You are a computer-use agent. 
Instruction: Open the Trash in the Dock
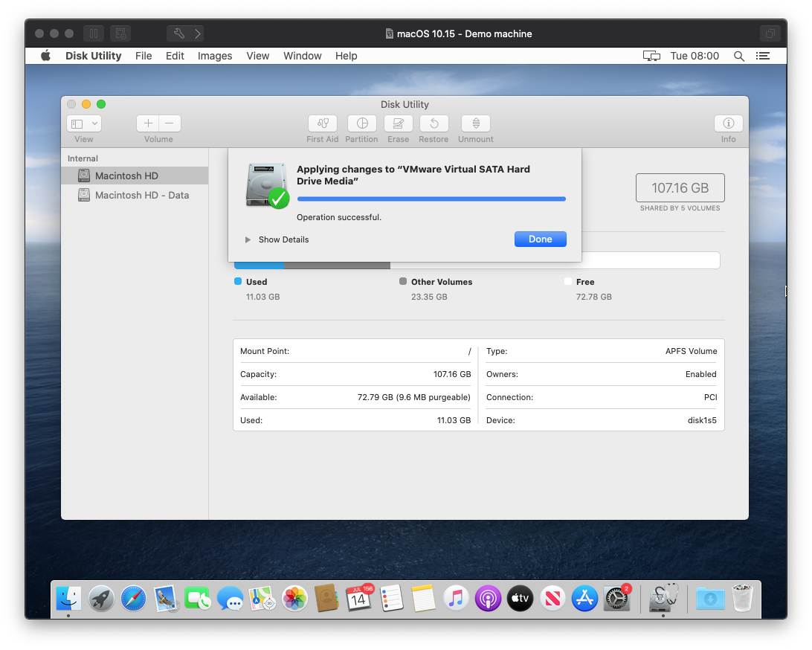coord(743,599)
